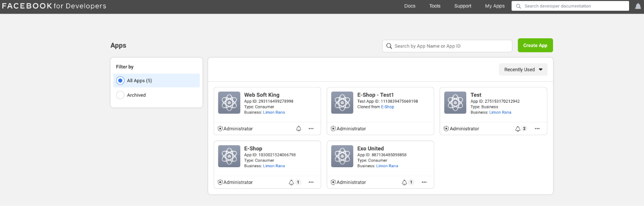This screenshot has width=644, height=206.
Task: Open the E-Shop app icon
Action: click(x=229, y=156)
